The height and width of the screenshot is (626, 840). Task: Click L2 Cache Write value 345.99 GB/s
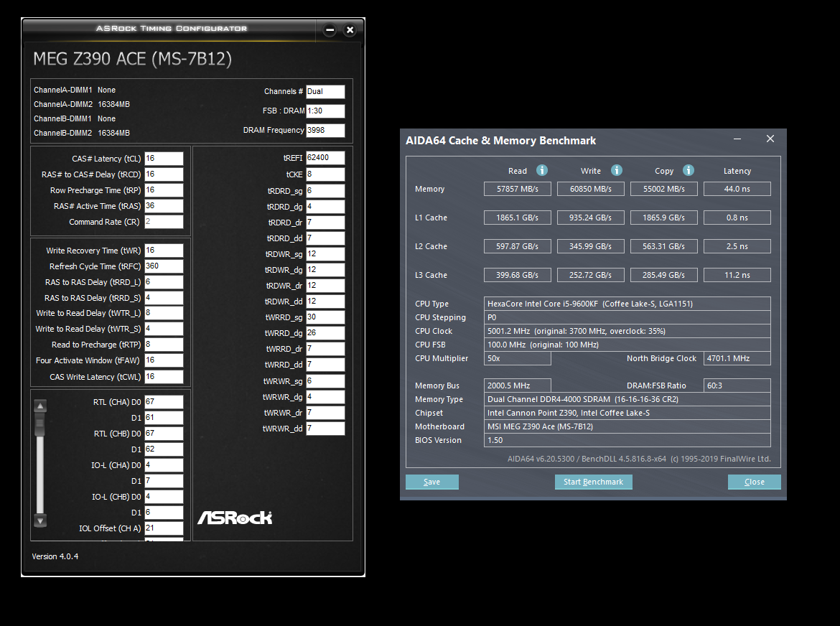[591, 246]
